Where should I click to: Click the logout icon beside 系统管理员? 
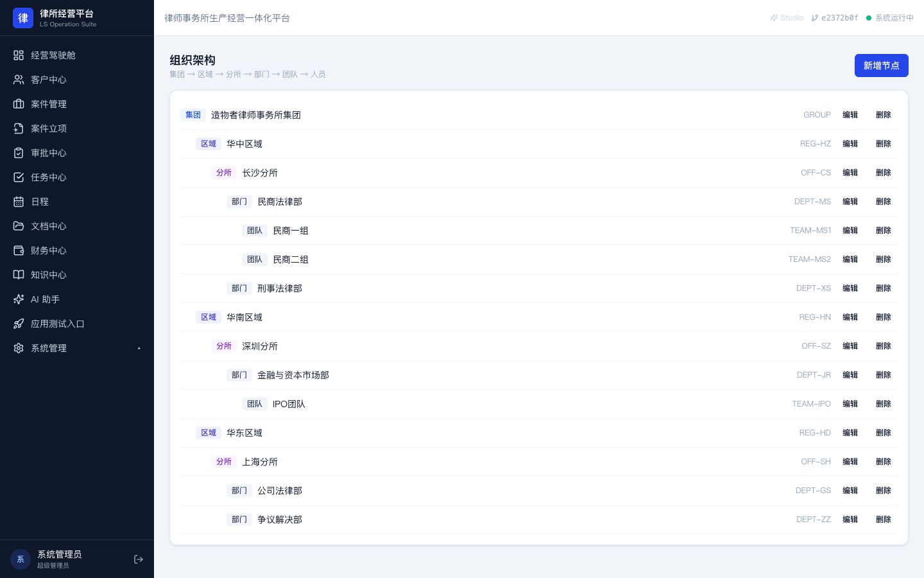pyautogui.click(x=139, y=559)
